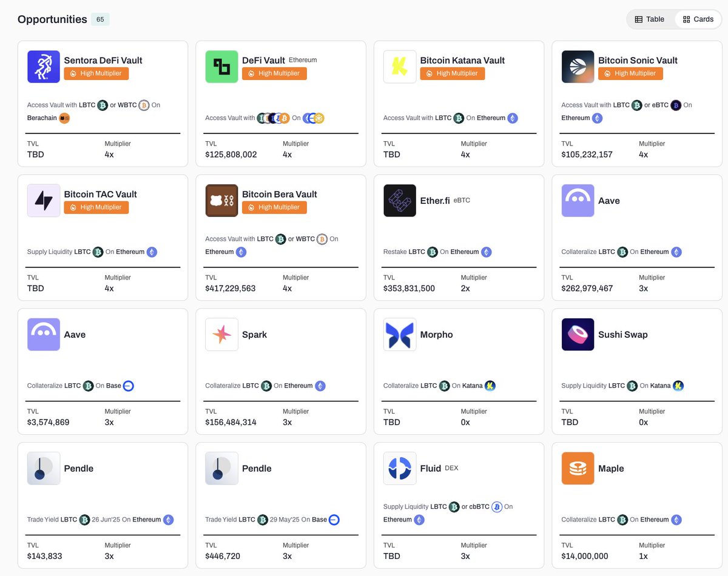The height and width of the screenshot is (576, 728).
Task: Open the Sushi Swap card title
Action: coord(623,335)
